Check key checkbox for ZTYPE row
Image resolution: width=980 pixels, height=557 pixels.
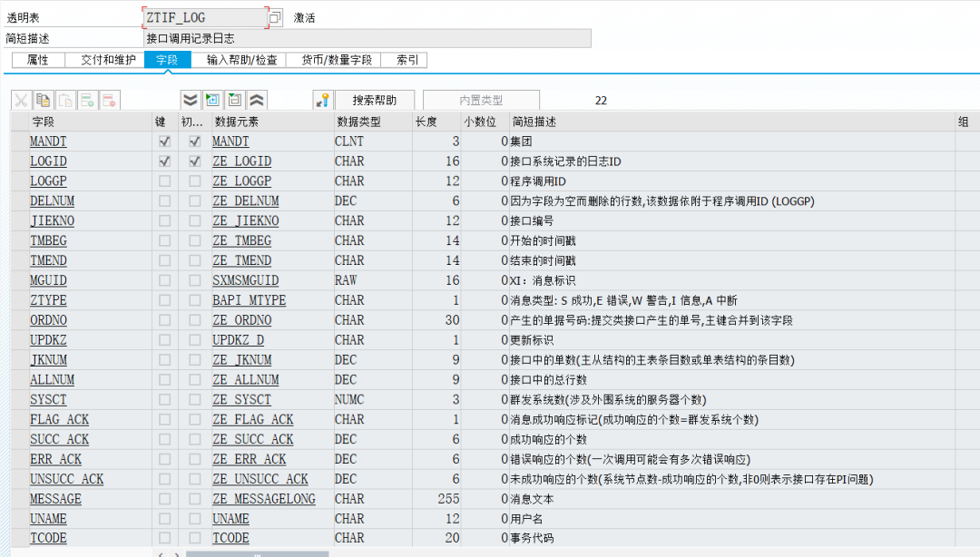coord(164,300)
